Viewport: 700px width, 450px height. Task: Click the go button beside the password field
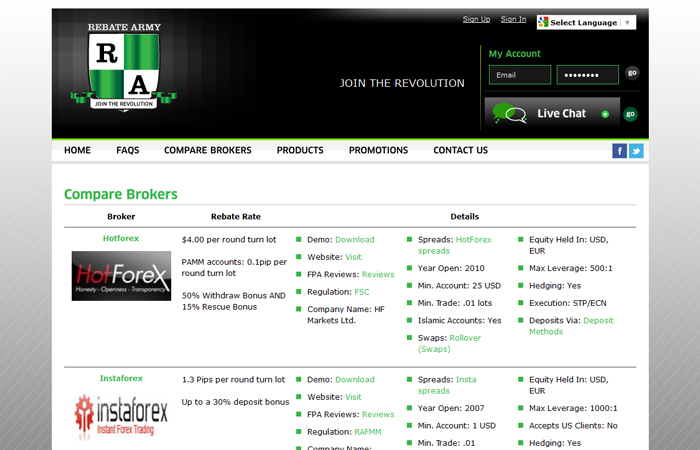pyautogui.click(x=632, y=73)
